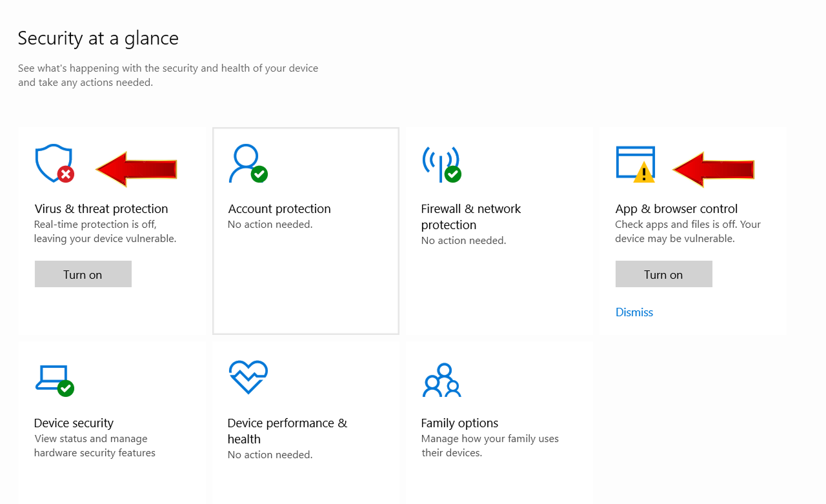Viewport: 826px width, 504px height.
Task: Turn on Virus & threat protection
Action: coord(83,274)
